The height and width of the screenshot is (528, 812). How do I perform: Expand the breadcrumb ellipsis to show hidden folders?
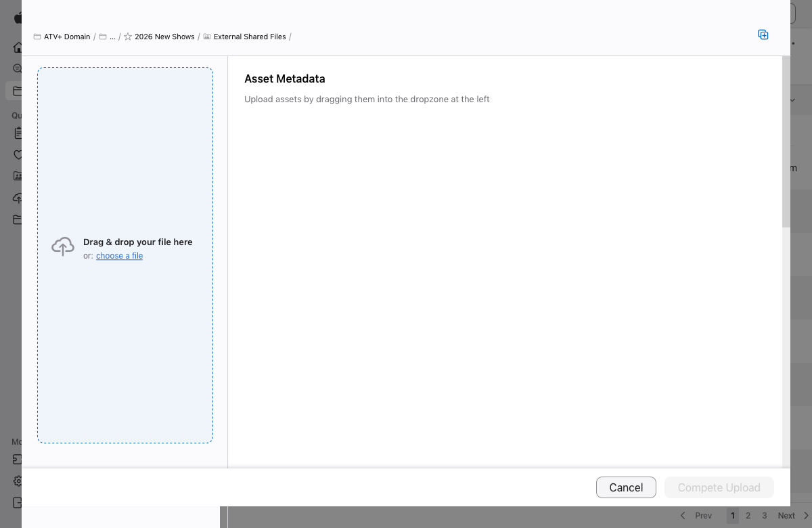click(112, 37)
